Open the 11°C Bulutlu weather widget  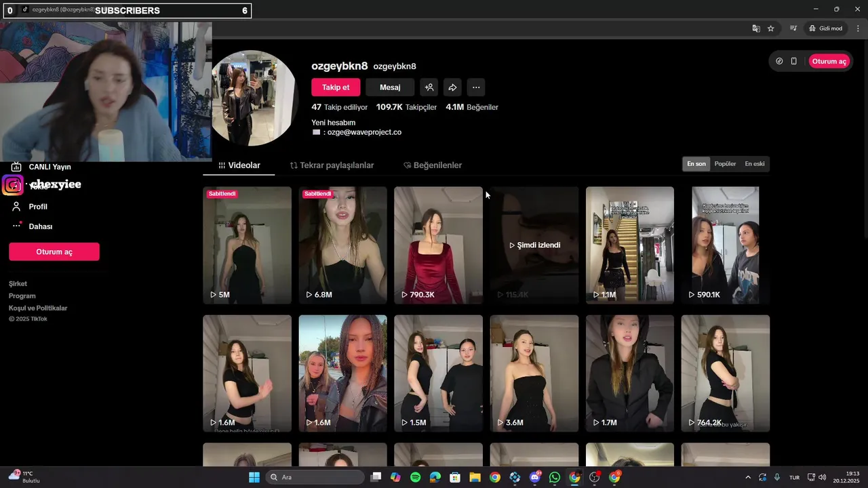pyautogui.click(x=25, y=477)
